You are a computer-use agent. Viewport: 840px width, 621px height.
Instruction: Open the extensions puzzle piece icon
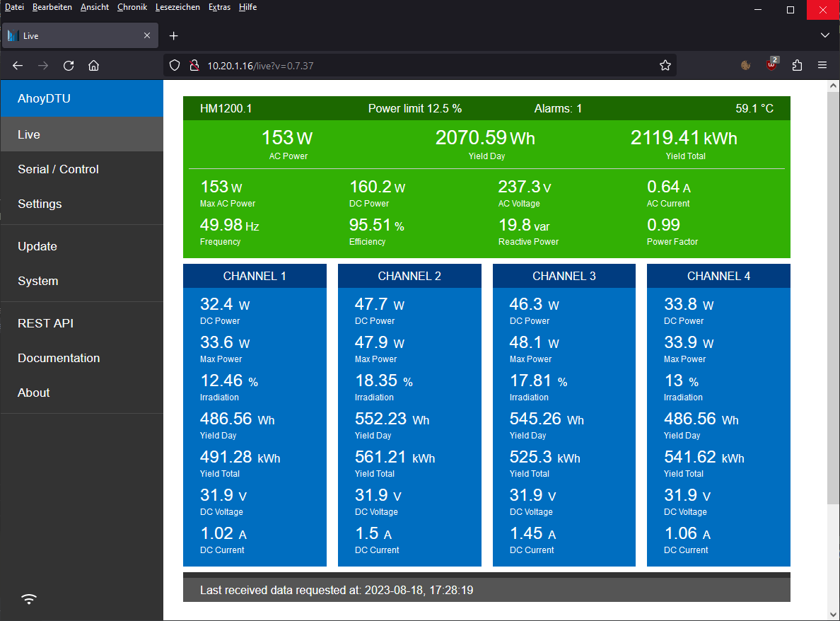(x=797, y=66)
